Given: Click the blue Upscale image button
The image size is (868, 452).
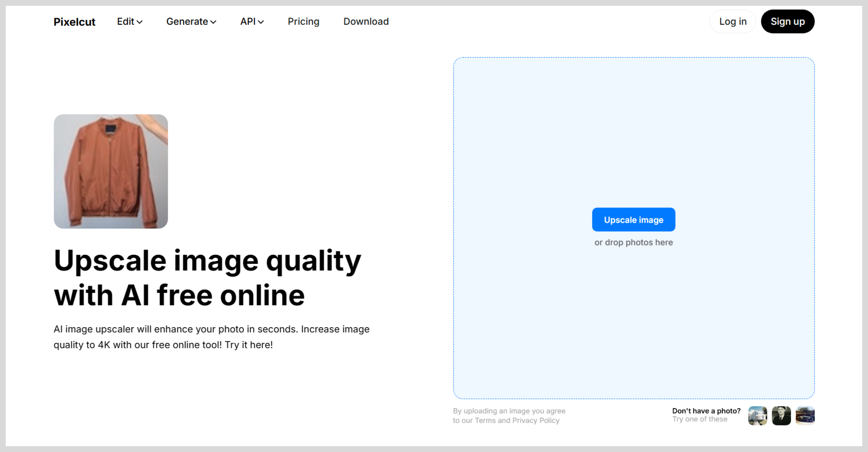Looking at the screenshot, I should click(x=634, y=220).
